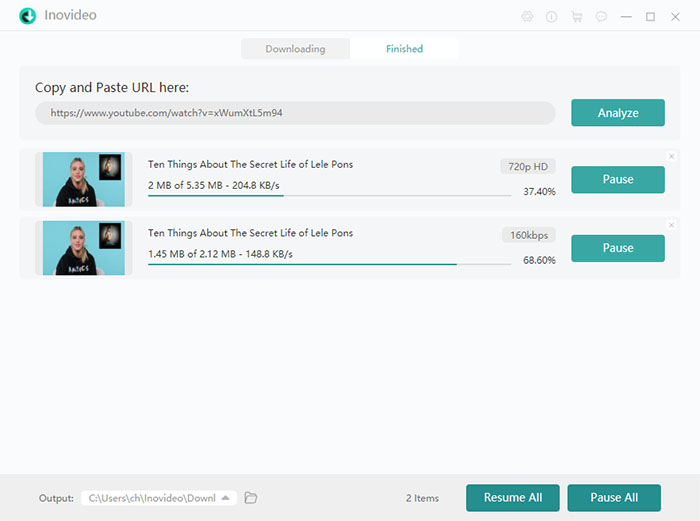This screenshot has height=521, width=700.
Task: Open the shopping cart purchase icon
Action: coord(576,17)
